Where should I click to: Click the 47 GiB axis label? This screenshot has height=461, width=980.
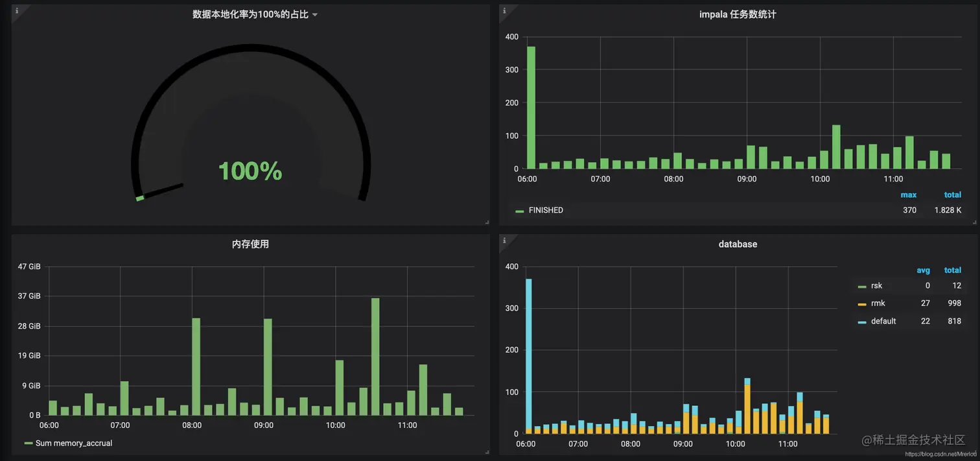pyautogui.click(x=29, y=266)
